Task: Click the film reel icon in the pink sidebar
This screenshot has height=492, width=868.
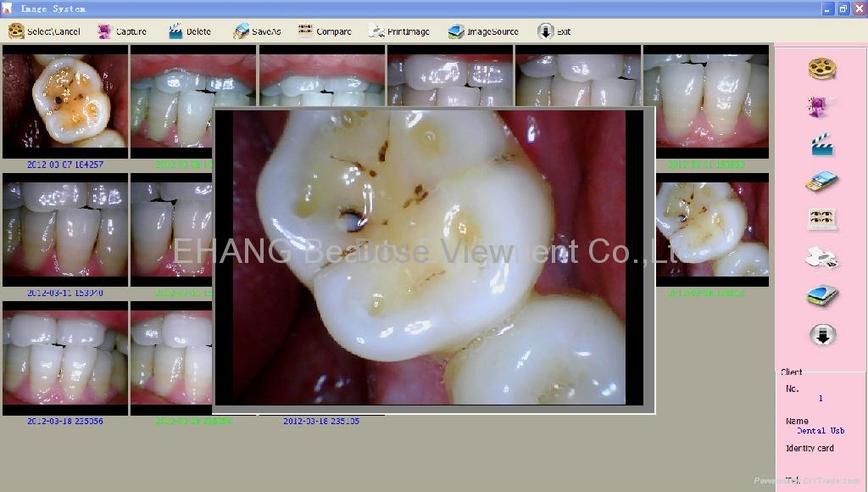Action: pyautogui.click(x=821, y=69)
